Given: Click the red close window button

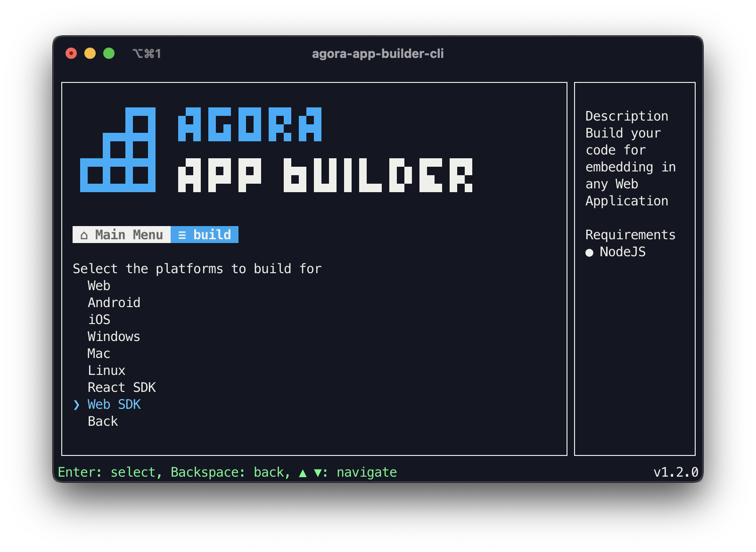Looking at the screenshot, I should 71,53.
